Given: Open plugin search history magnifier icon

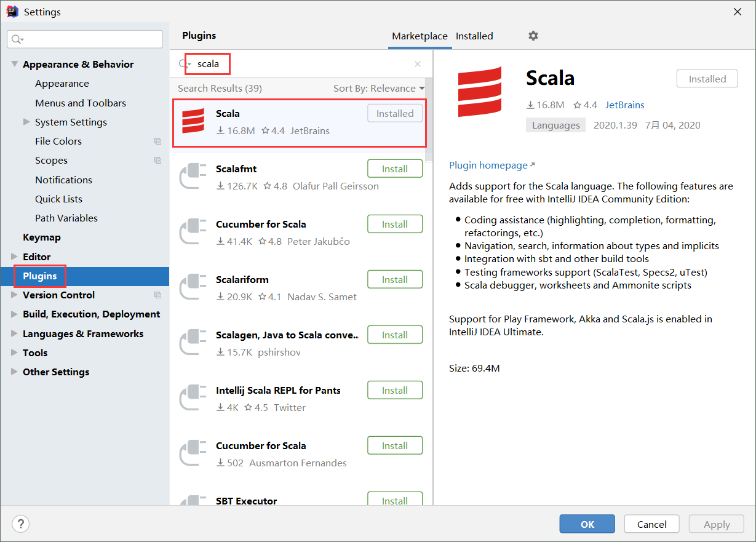Looking at the screenshot, I should (x=185, y=64).
